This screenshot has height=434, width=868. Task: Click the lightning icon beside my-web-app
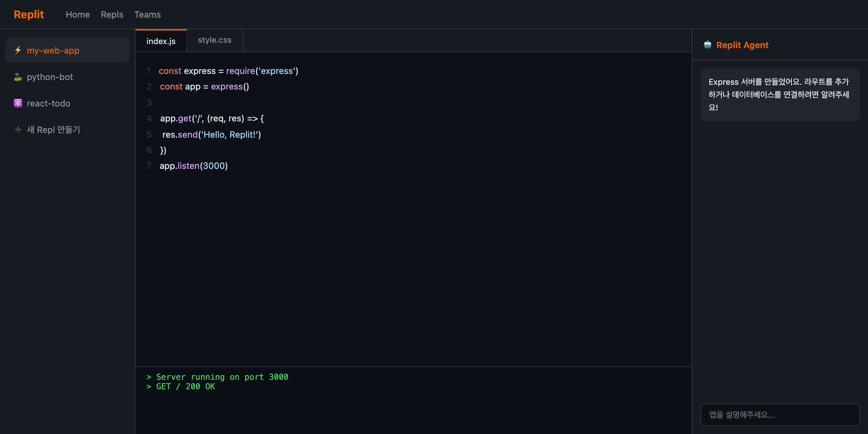click(18, 51)
